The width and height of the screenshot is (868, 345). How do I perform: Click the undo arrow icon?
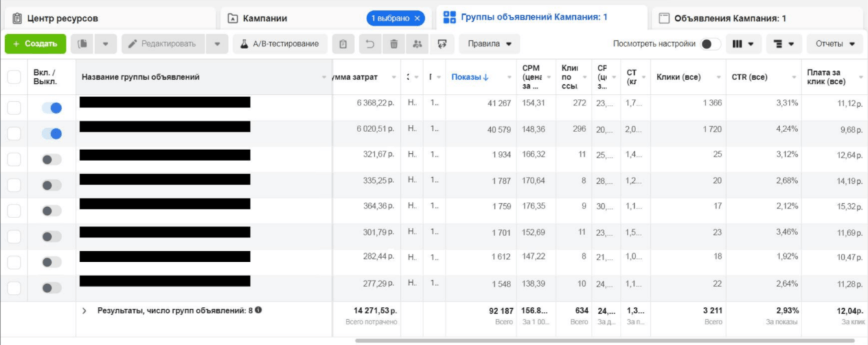tap(369, 44)
